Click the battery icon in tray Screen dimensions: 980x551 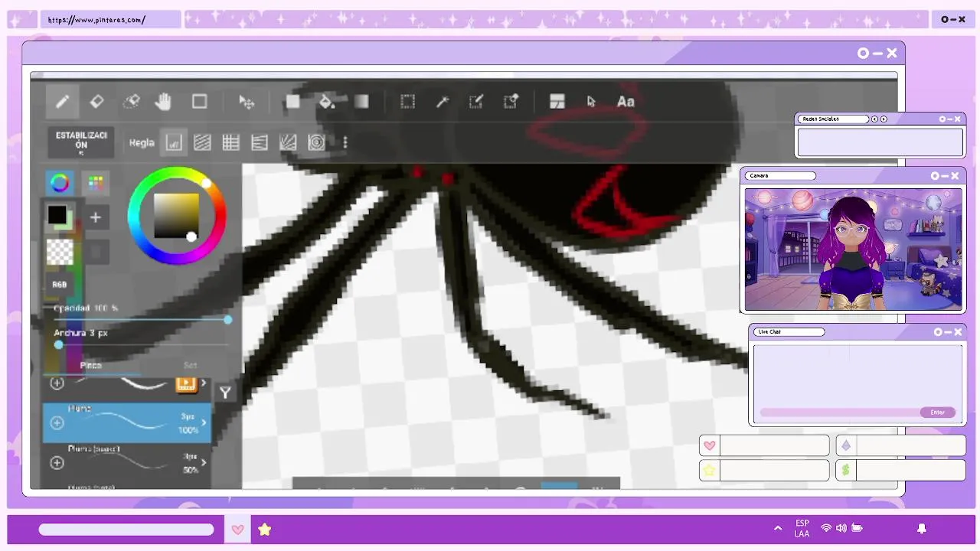click(x=857, y=528)
